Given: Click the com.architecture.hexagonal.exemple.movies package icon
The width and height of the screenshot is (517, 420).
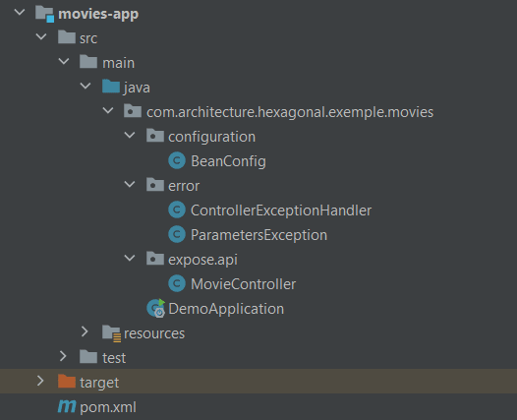Looking at the screenshot, I should pos(133,111).
